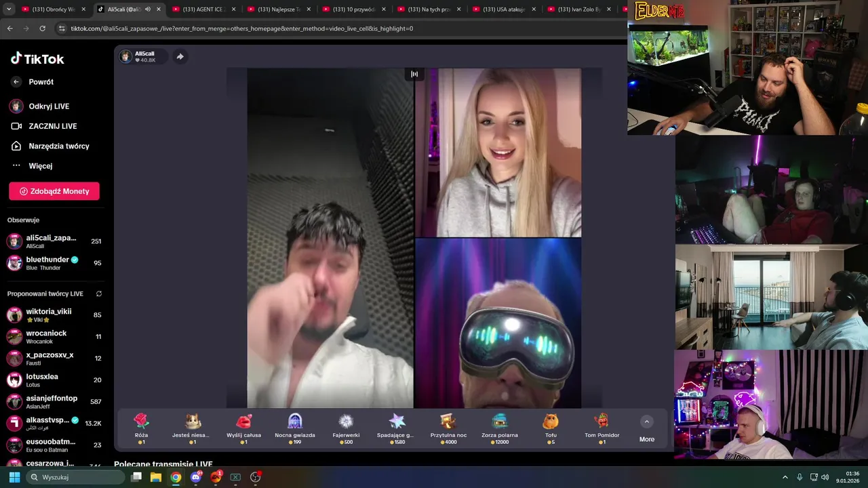Click the Zdobądź Monety button
The image size is (868, 488).
point(54,191)
